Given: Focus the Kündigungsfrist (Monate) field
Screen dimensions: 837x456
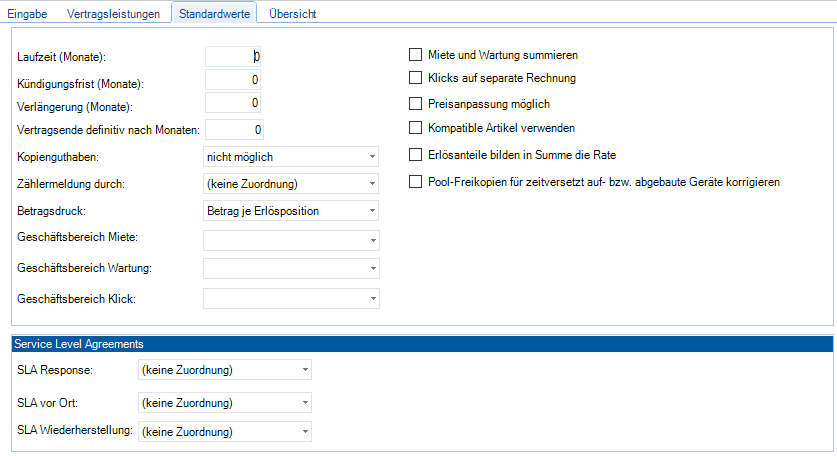Looking at the screenshot, I should point(233,80).
